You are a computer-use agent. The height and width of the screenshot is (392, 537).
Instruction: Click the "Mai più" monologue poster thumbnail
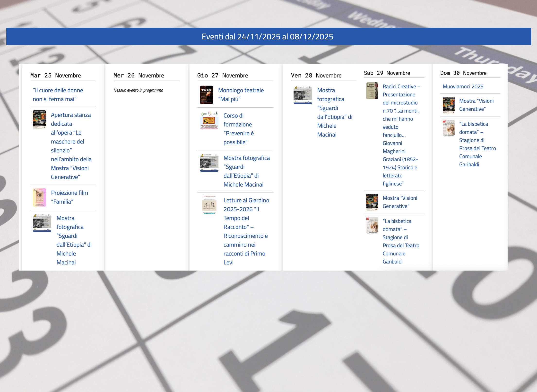point(206,95)
